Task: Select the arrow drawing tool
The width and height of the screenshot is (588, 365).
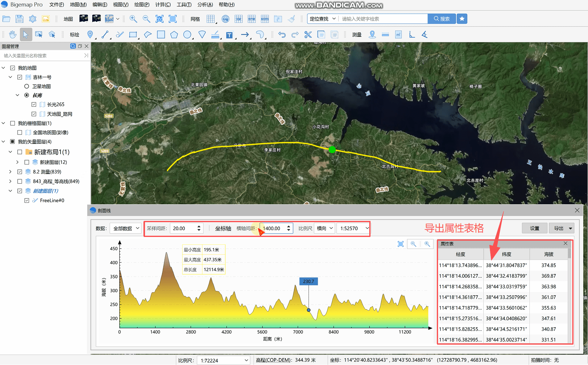Action: (x=245, y=35)
